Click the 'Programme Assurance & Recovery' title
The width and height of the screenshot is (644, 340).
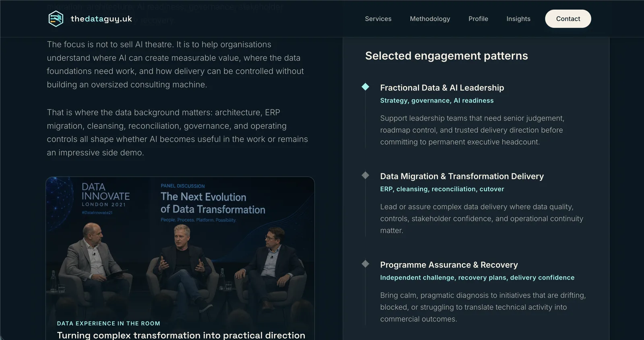click(x=449, y=265)
